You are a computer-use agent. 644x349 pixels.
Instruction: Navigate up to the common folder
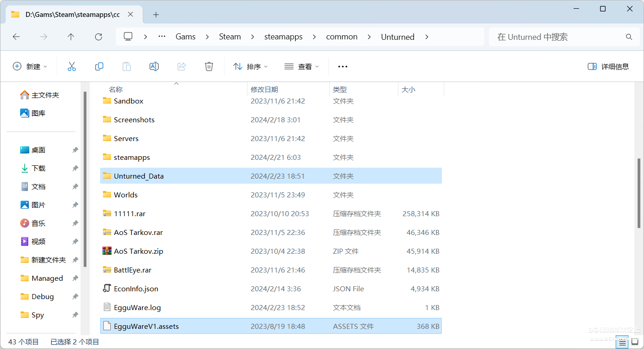coord(71,37)
